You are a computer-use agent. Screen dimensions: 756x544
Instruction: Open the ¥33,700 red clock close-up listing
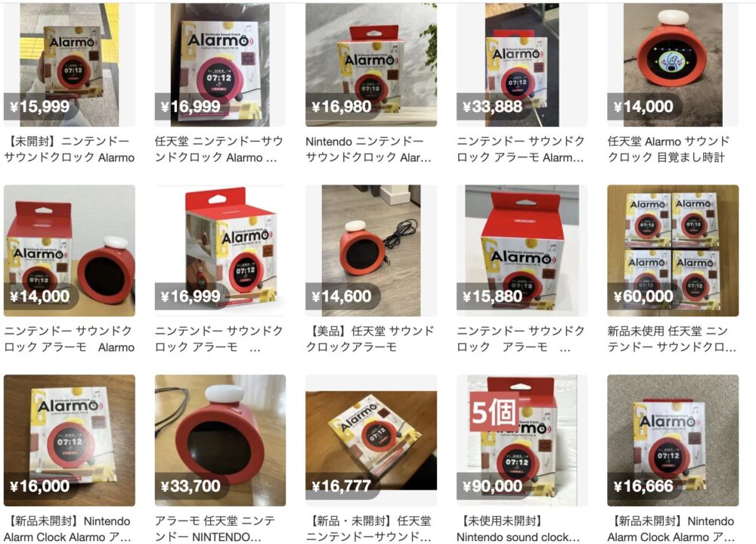(220, 440)
